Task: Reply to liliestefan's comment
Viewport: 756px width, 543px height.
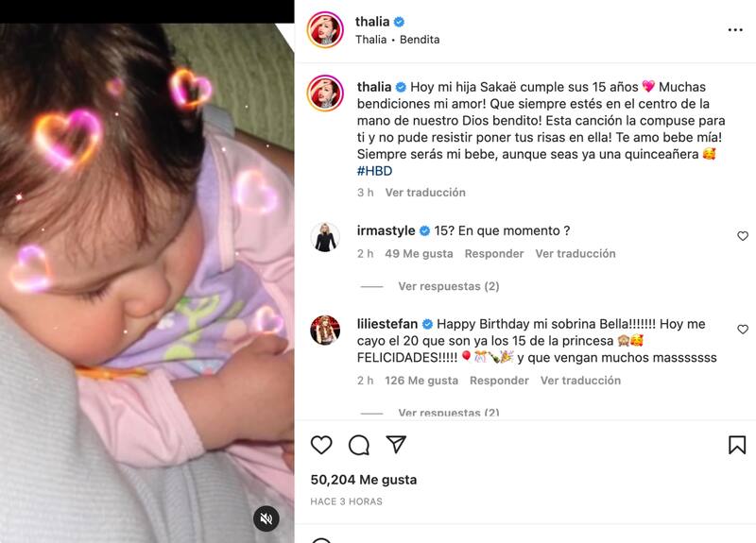Action: tap(499, 381)
